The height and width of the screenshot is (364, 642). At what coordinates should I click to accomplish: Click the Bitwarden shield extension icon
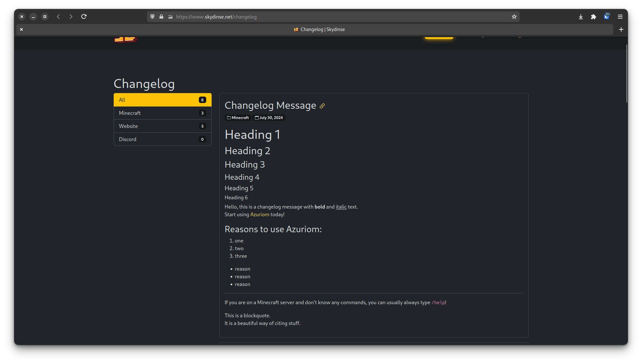606,17
